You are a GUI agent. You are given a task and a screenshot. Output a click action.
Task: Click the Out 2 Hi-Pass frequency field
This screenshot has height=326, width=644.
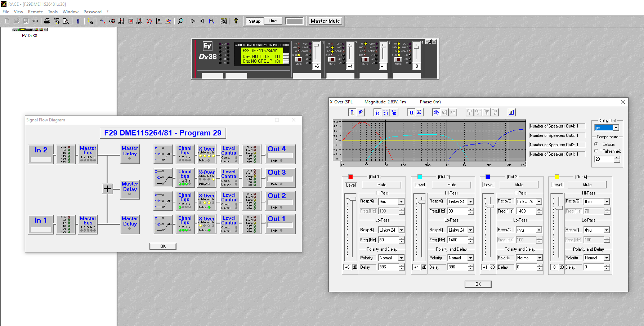457,211
